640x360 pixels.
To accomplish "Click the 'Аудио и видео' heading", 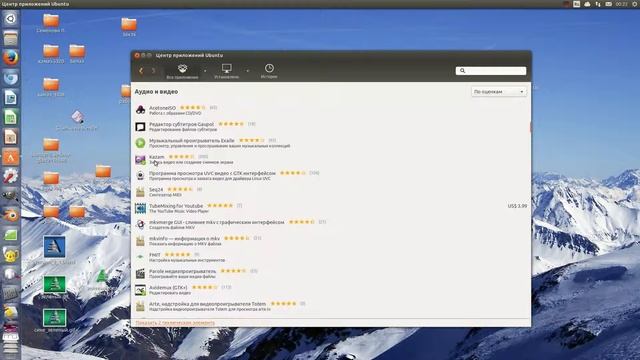I will coord(156,92).
